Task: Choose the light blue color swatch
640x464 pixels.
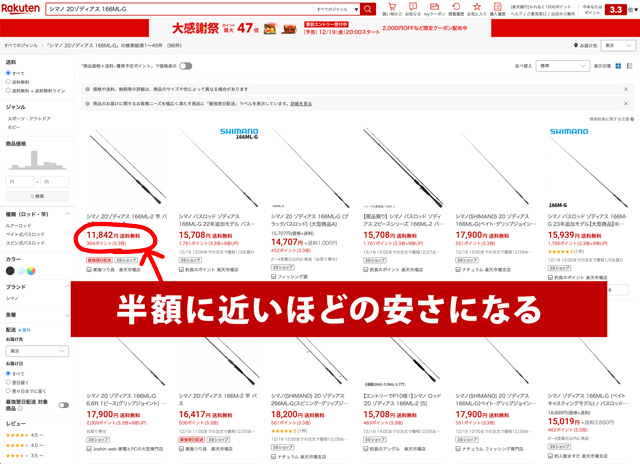Action: [21, 271]
